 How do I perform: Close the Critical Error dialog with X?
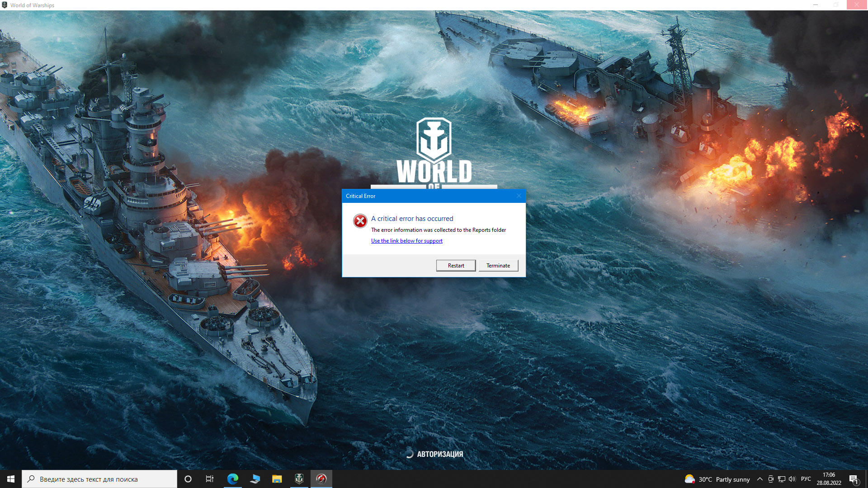[x=519, y=196]
